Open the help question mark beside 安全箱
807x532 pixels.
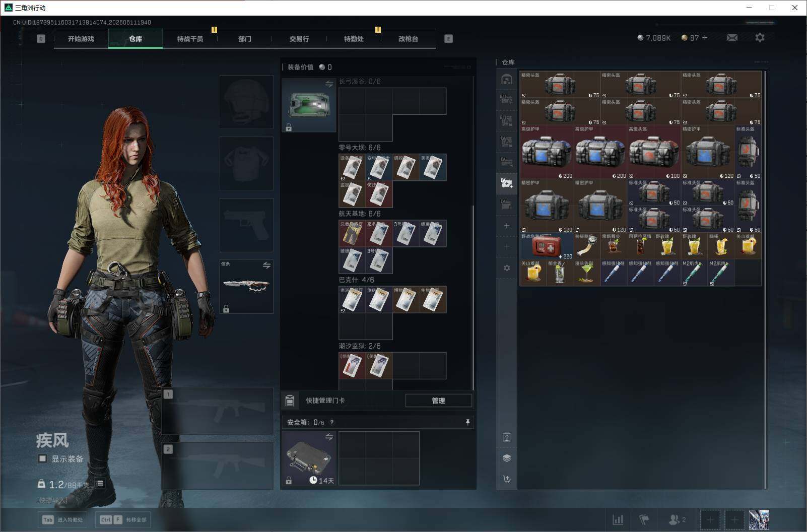tap(331, 423)
